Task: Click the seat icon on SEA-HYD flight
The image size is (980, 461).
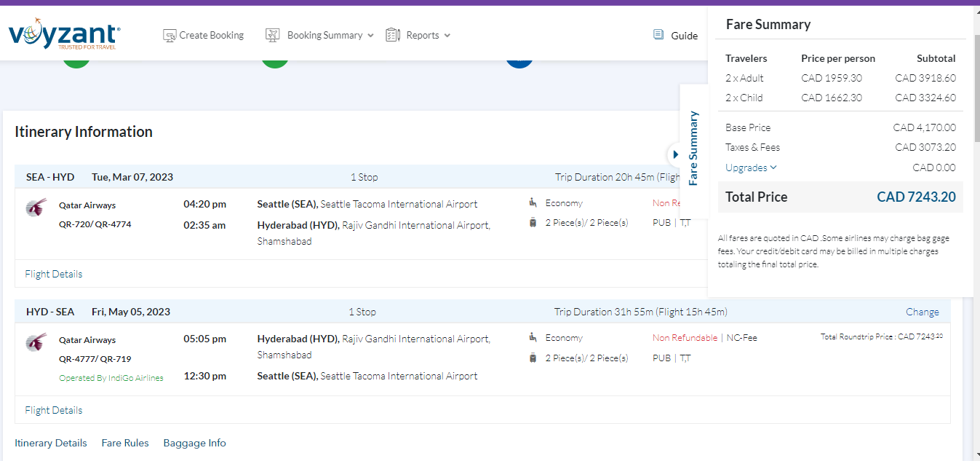Action: [533, 203]
